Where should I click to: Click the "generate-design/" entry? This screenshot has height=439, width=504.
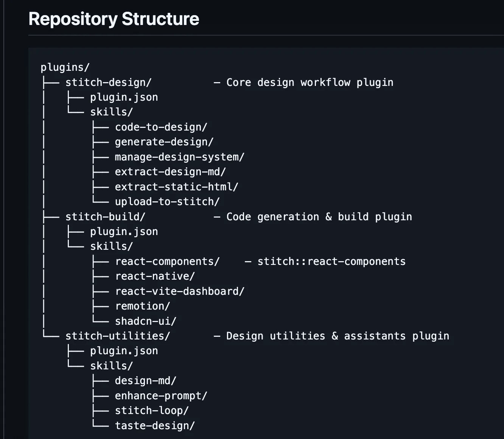coord(164,142)
